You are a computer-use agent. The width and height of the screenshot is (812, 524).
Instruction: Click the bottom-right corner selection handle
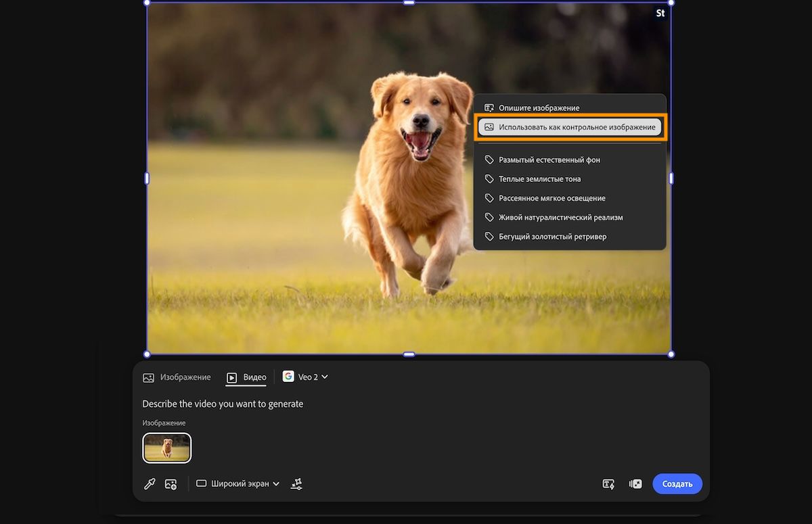click(x=671, y=354)
